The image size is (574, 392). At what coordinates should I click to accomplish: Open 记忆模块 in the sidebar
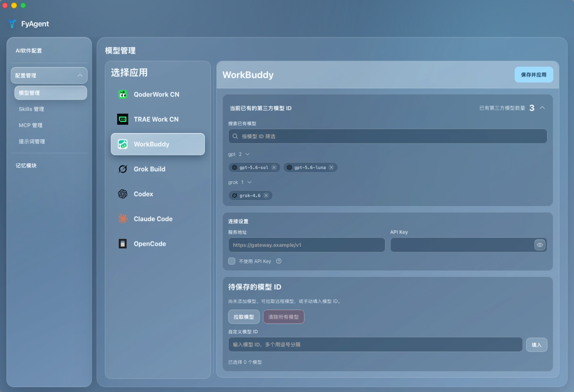click(26, 166)
